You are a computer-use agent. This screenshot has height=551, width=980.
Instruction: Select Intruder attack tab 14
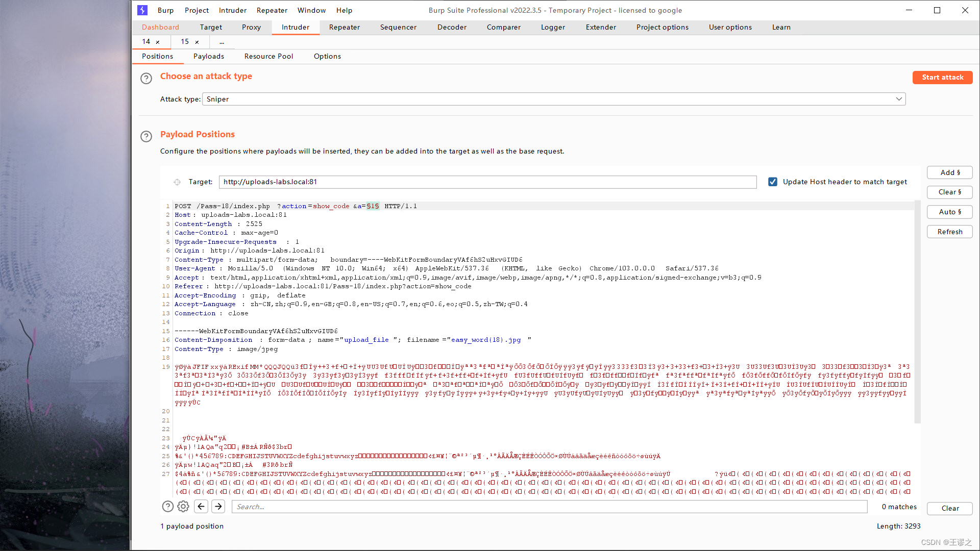(x=146, y=42)
